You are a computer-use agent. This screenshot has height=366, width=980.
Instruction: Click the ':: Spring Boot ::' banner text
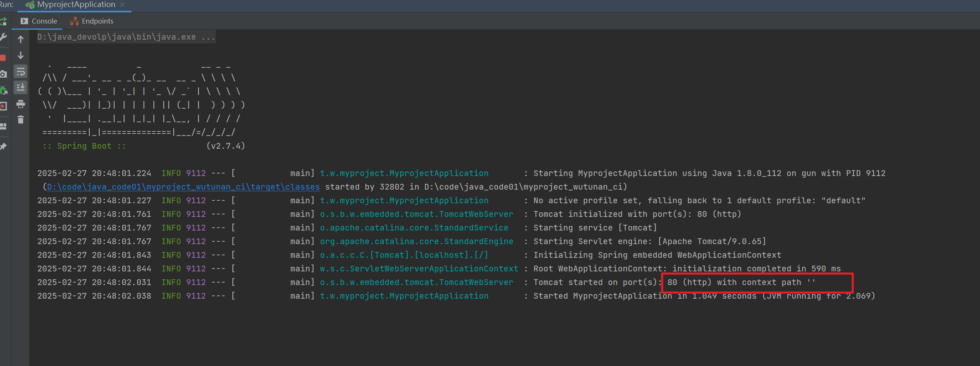tap(84, 146)
